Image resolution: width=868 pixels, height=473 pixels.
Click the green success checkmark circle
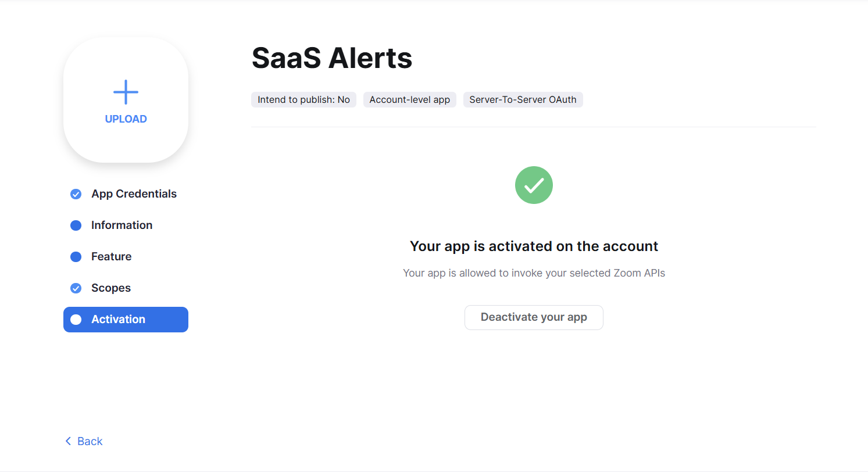(534, 185)
